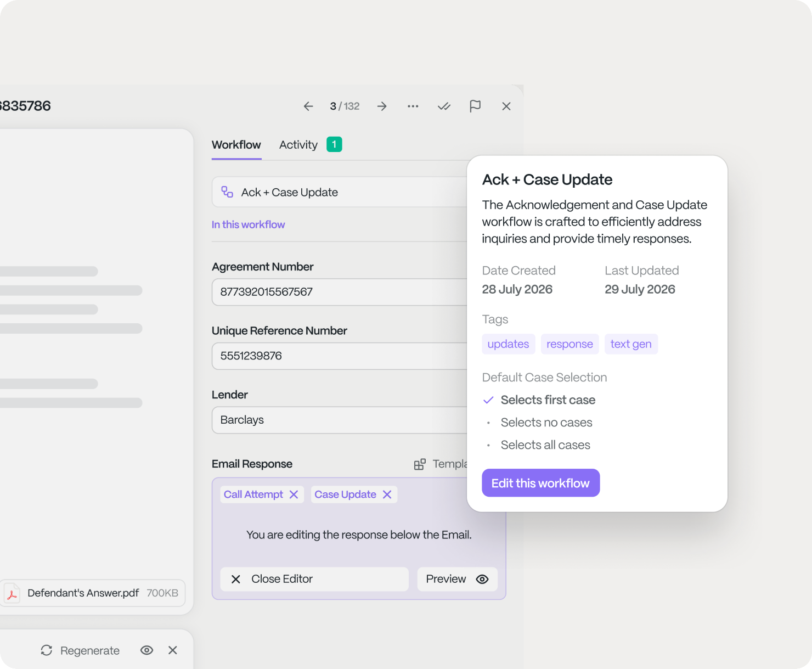Click the Date Created value 28 July 2026
The height and width of the screenshot is (669, 812).
tap(517, 289)
